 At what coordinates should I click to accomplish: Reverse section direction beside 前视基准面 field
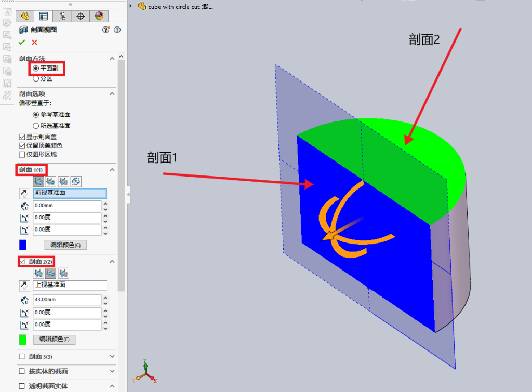coord(24,193)
